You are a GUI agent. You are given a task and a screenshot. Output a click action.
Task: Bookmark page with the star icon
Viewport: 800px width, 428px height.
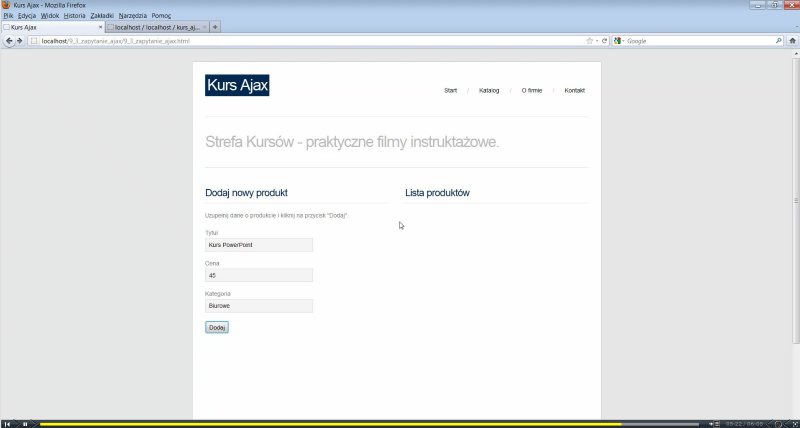[590, 41]
